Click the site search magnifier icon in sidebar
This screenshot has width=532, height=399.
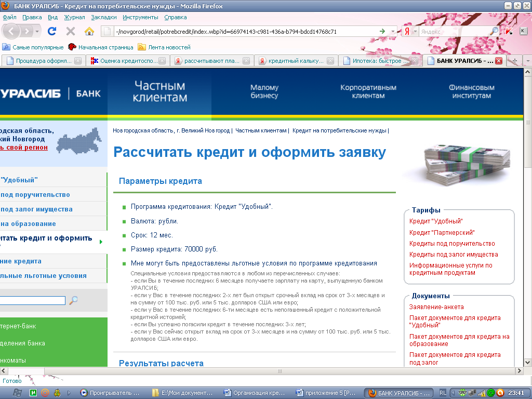click(73, 300)
